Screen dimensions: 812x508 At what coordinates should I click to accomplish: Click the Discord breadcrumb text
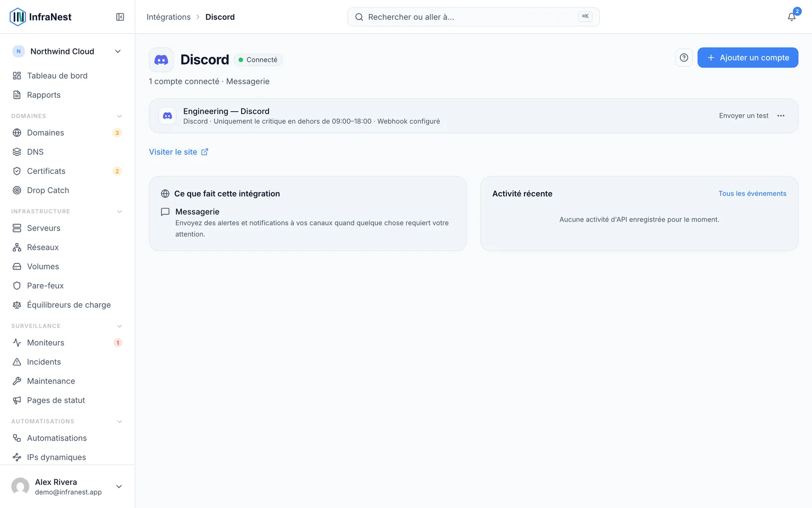[220, 17]
